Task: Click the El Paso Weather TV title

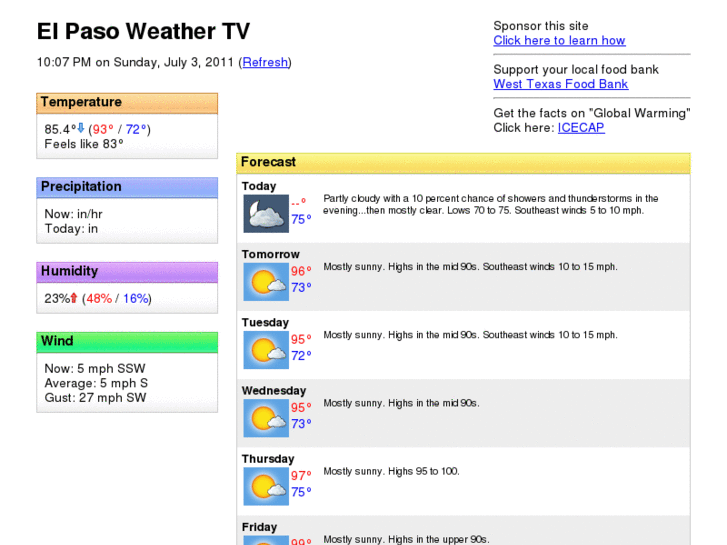Action: tap(143, 32)
